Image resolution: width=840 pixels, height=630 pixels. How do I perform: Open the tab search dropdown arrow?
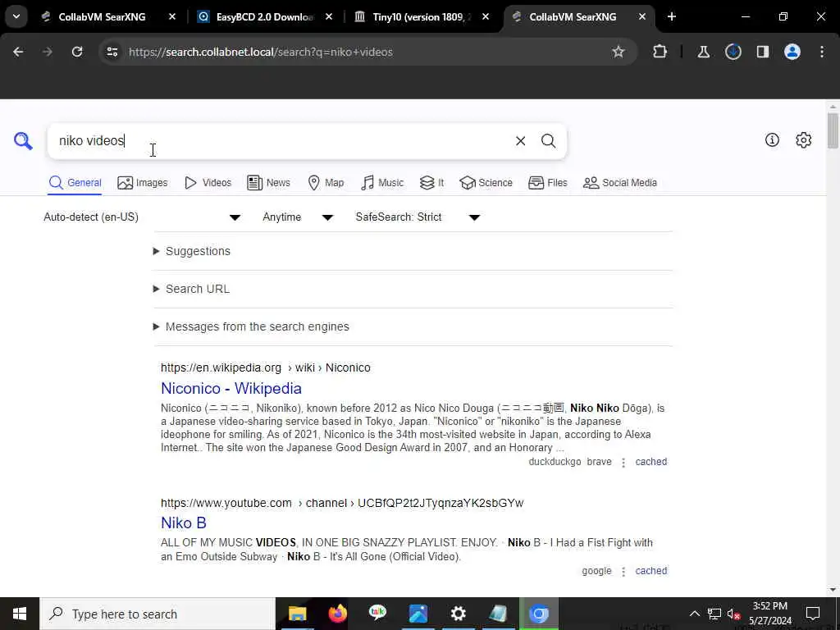coord(16,16)
